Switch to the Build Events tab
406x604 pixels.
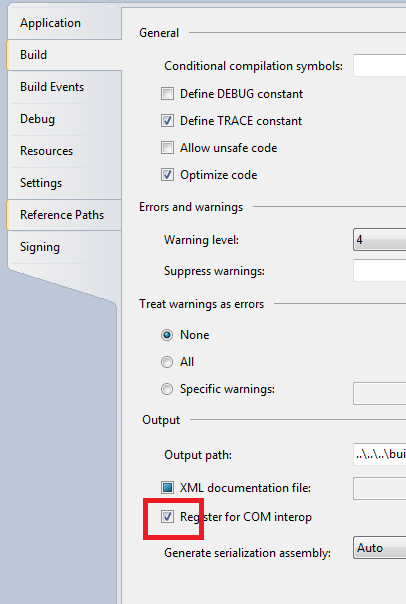coord(64,87)
